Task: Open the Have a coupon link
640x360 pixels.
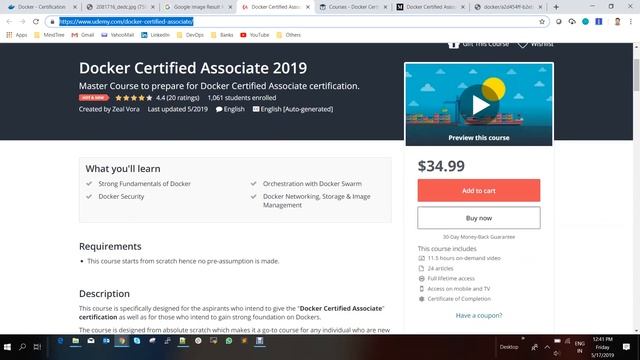Action: click(x=479, y=316)
